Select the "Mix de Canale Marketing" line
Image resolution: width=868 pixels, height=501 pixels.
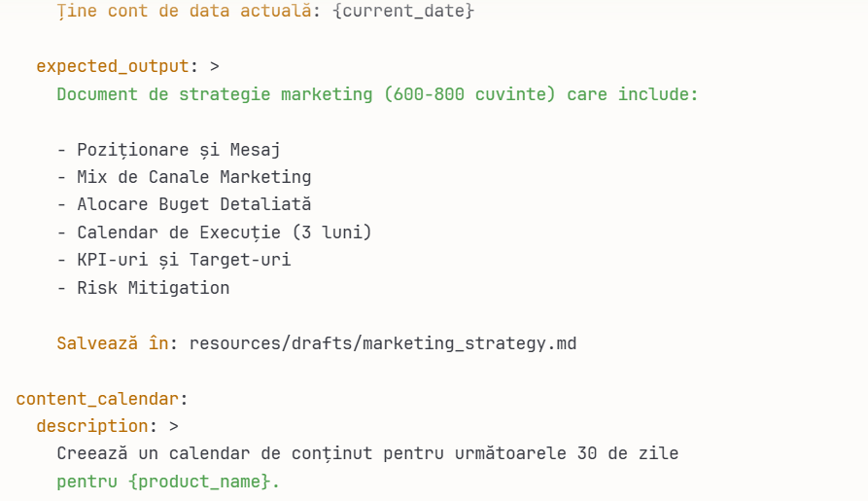(x=194, y=177)
